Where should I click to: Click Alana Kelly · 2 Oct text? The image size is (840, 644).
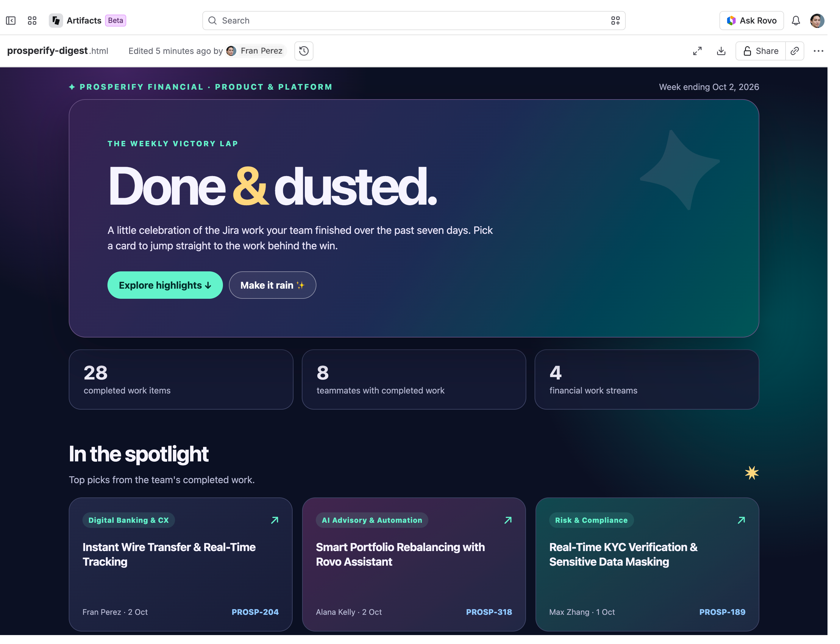(x=349, y=612)
